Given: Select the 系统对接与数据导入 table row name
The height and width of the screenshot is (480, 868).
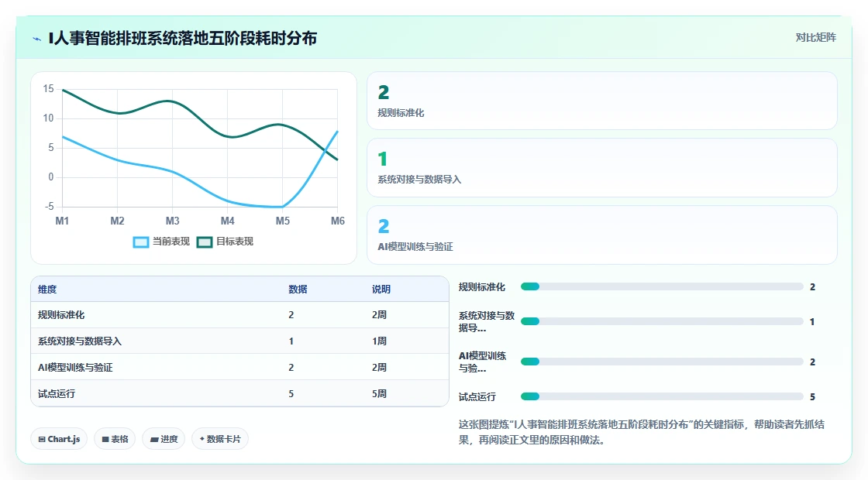Looking at the screenshot, I should (80, 341).
